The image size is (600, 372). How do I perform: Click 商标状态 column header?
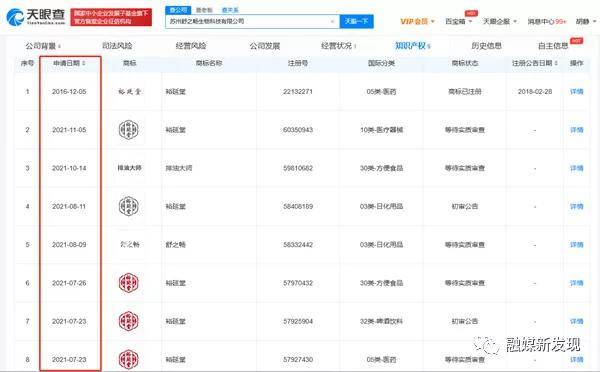pyautogui.click(x=465, y=63)
